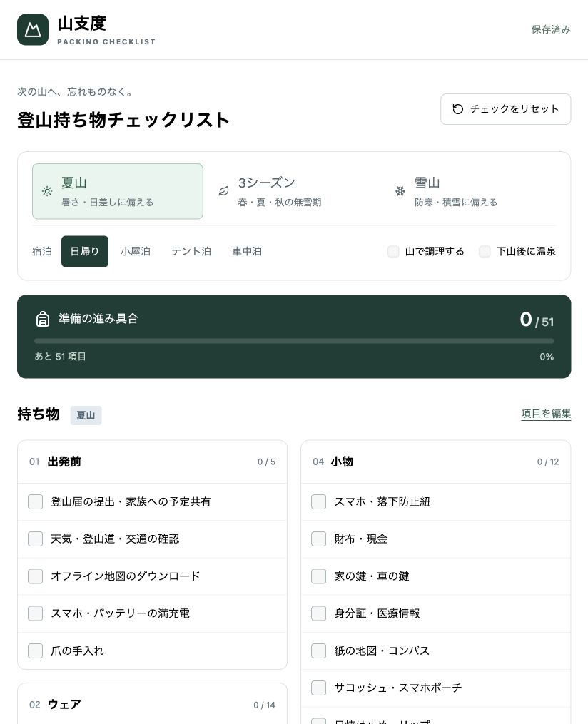The image size is (588, 724).
Task: Switch to 日帰り lodging tab
Action: [84, 251]
